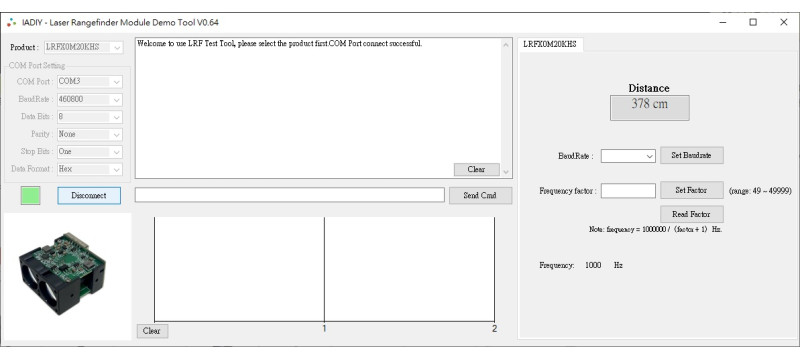Open the BaudRate dropdown beside Set Baudrate
800x360 pixels.
pos(628,156)
